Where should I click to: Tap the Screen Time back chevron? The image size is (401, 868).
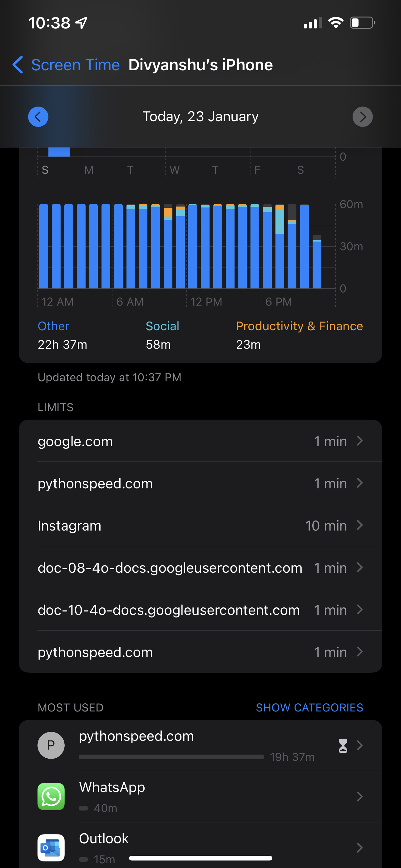[x=18, y=65]
